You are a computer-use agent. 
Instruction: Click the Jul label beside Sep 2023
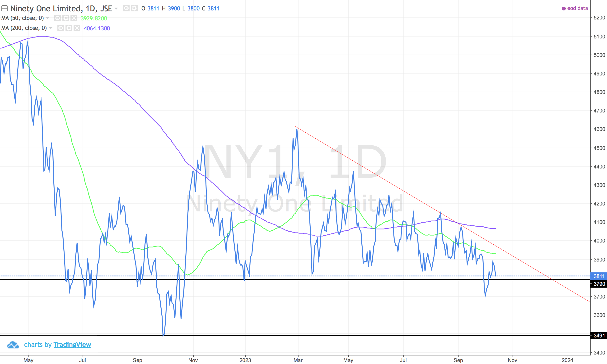[403, 360]
